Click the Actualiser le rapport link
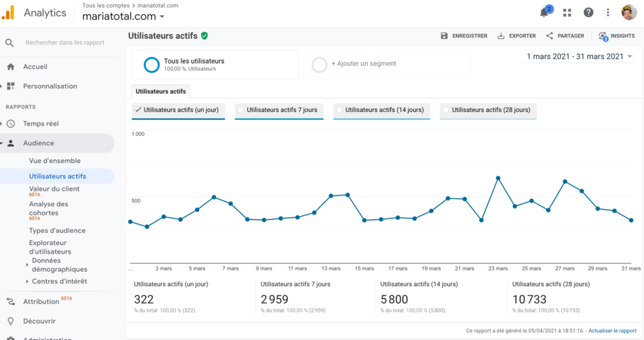 coord(612,331)
